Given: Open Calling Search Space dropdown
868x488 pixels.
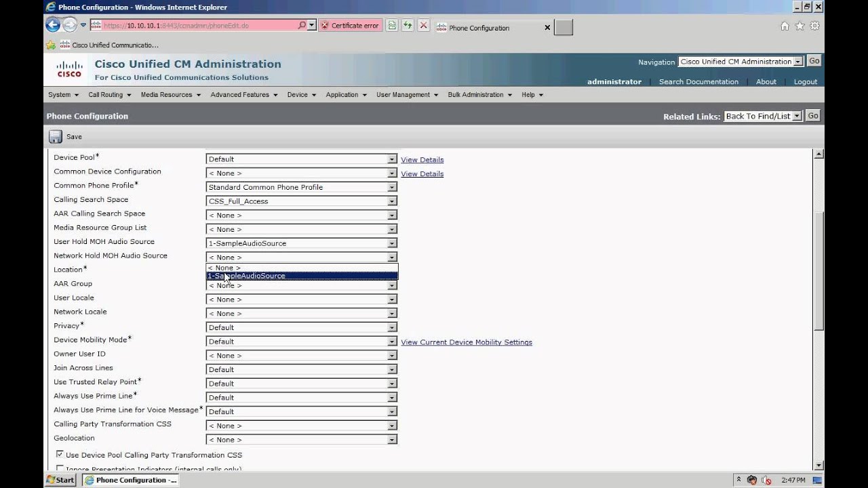Looking at the screenshot, I should point(301,201).
